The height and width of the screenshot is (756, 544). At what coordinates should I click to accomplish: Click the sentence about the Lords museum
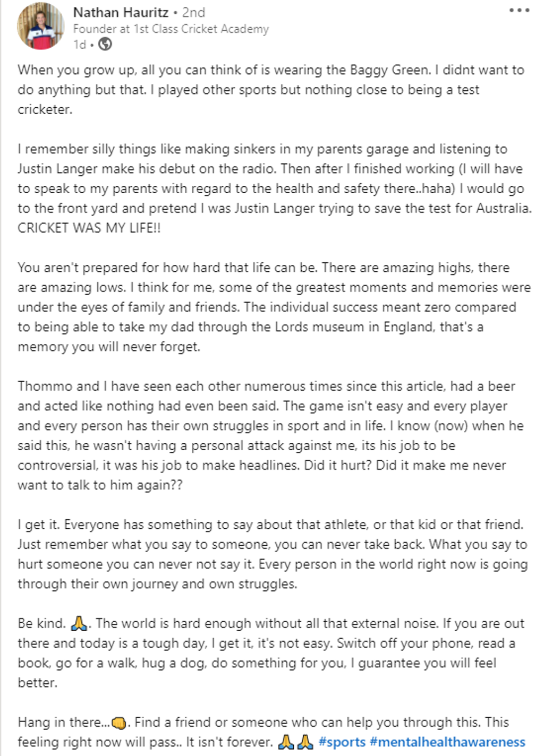point(250,327)
